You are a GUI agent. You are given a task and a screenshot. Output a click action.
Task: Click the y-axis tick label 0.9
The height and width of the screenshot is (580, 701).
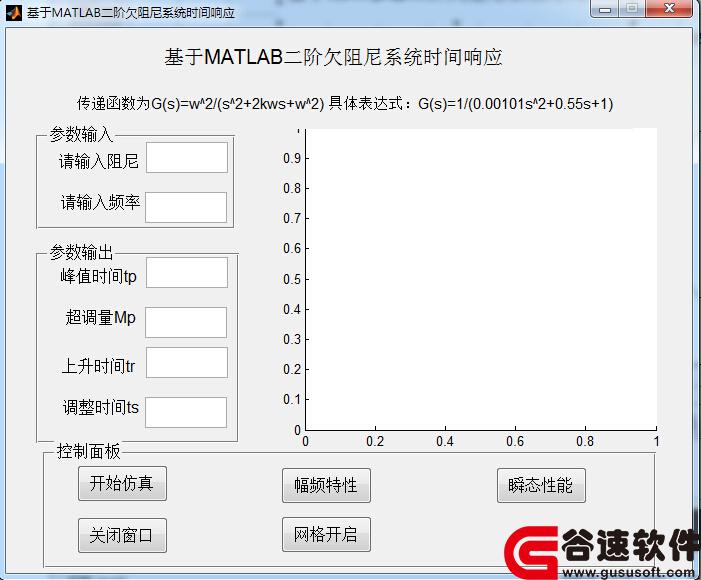292,158
